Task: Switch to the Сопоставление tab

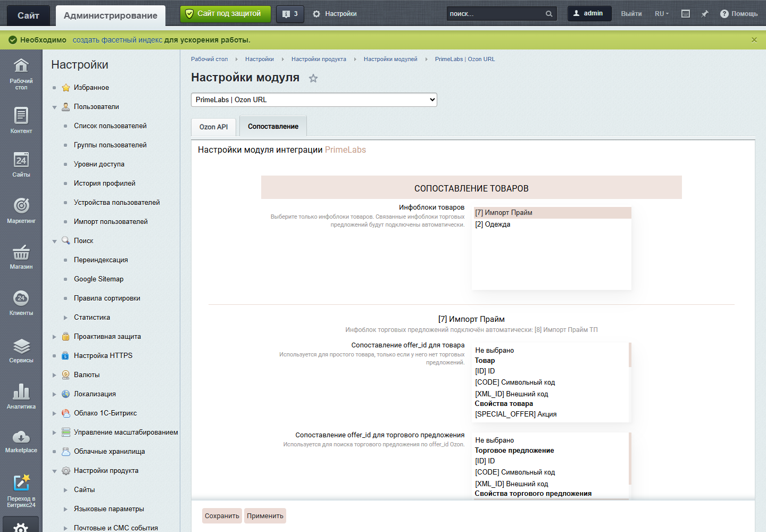Action: coord(273,126)
